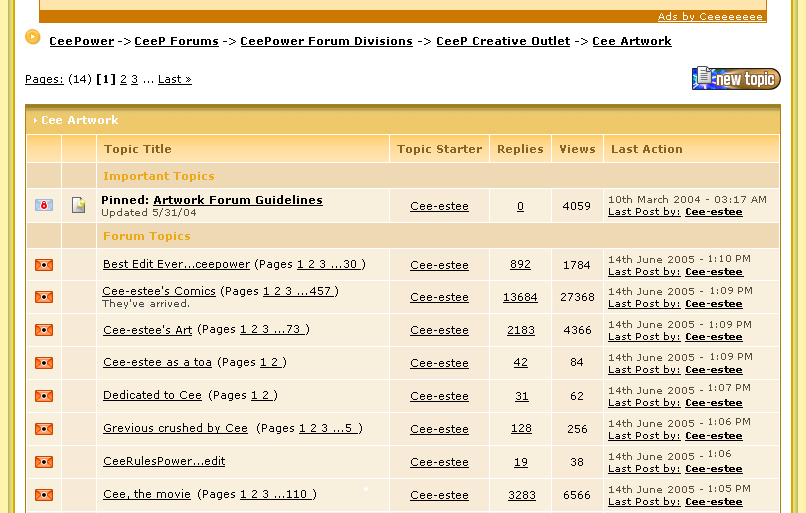Click the hot topic icon for Cee-estee's Art
This screenshot has width=806, height=513.
(44, 330)
